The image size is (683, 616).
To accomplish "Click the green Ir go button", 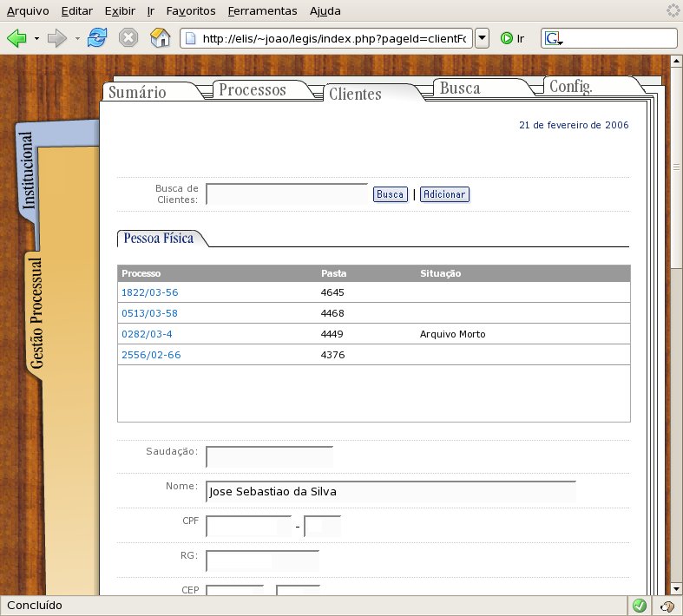I will [x=512, y=38].
